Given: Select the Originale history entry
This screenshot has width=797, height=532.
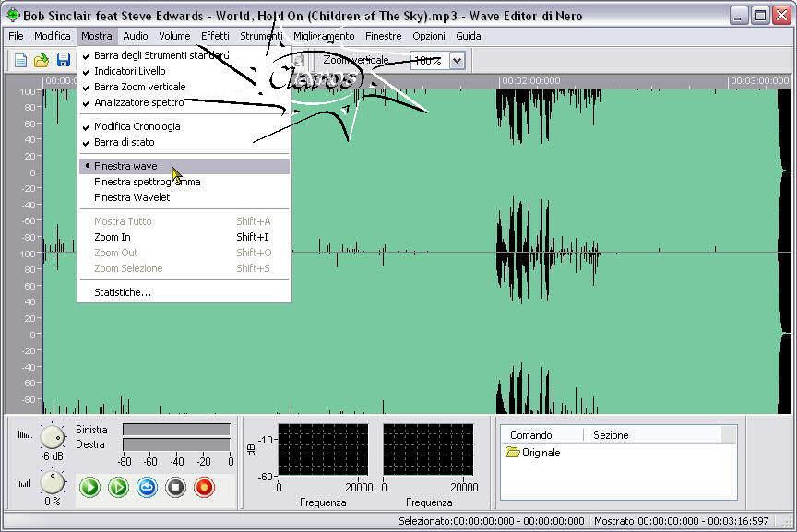Looking at the screenshot, I should 541,452.
